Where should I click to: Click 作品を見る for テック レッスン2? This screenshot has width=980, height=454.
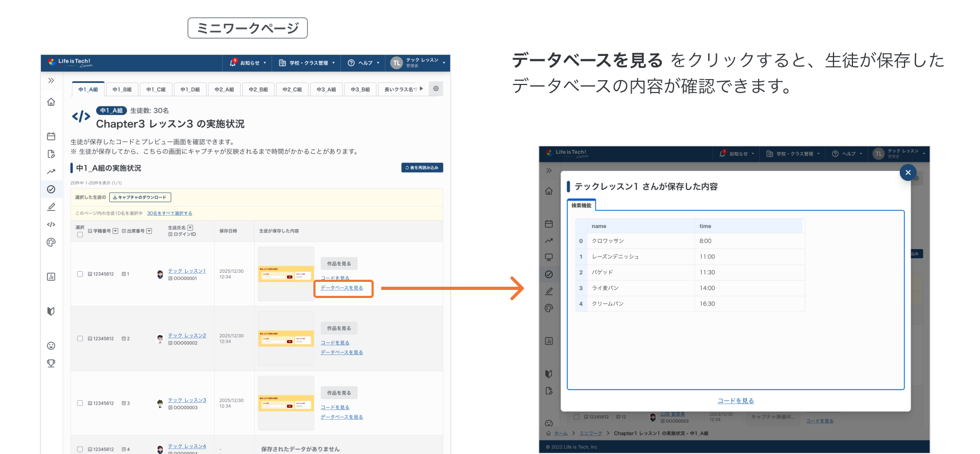tap(339, 328)
